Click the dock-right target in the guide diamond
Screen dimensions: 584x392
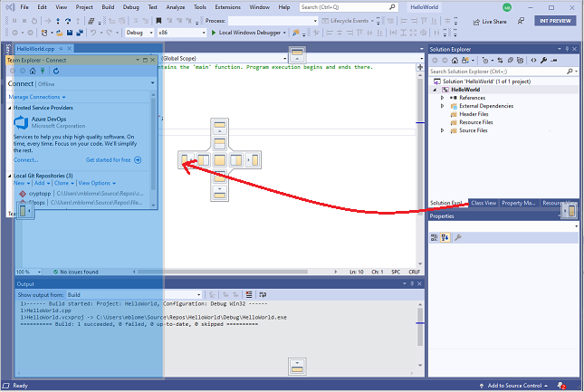[236, 160]
